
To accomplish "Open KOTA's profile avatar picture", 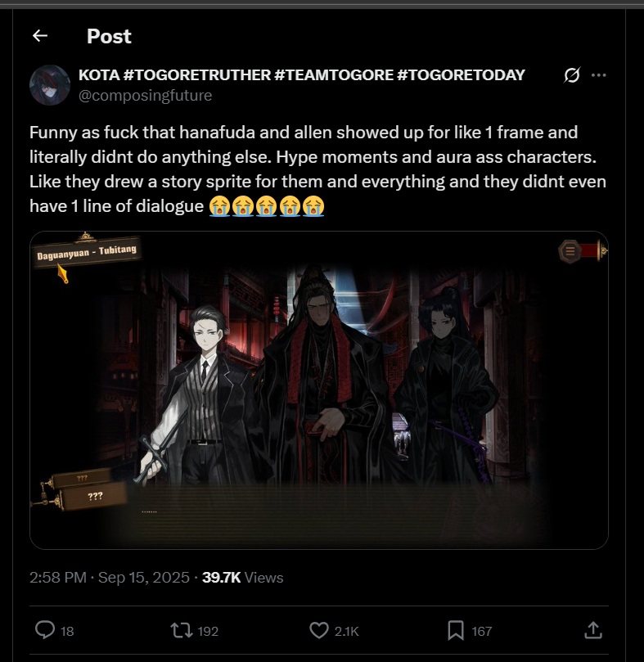I will click(x=50, y=85).
